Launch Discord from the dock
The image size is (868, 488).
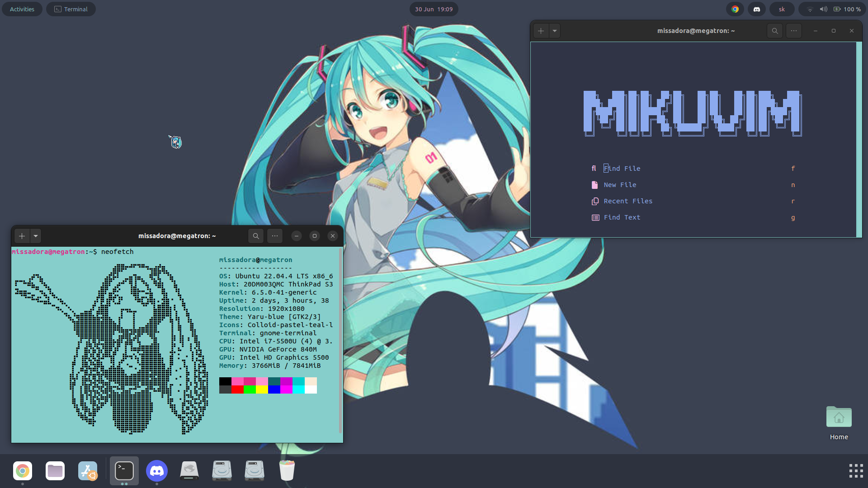point(157,471)
